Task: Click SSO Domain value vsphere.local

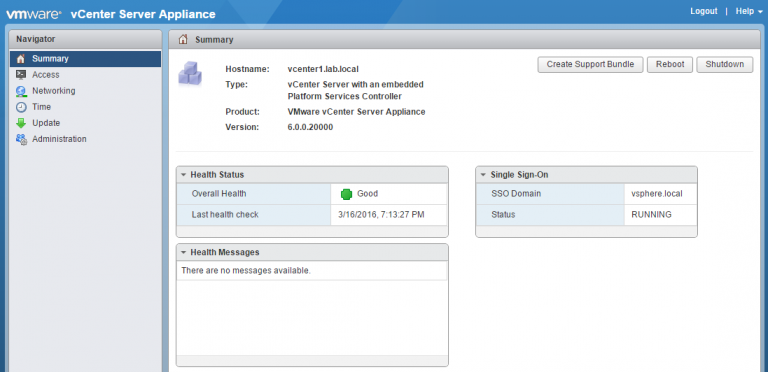Action: click(657, 194)
